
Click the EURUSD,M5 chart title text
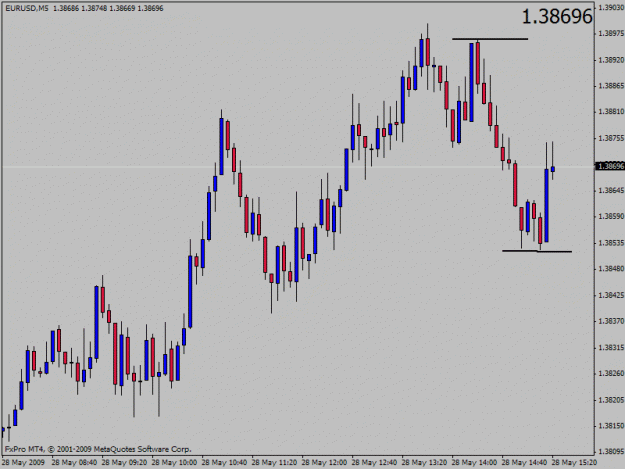tap(26, 8)
